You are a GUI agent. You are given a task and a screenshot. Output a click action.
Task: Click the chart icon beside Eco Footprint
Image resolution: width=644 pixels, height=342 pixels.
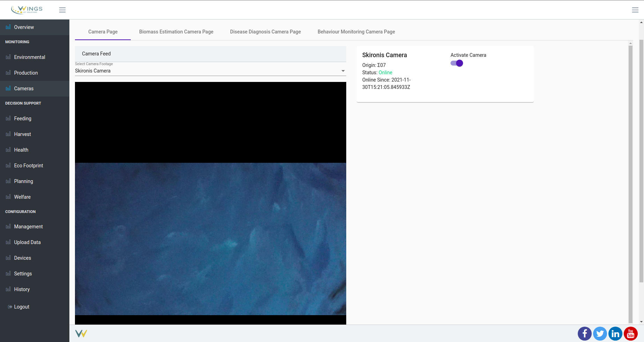(x=8, y=165)
